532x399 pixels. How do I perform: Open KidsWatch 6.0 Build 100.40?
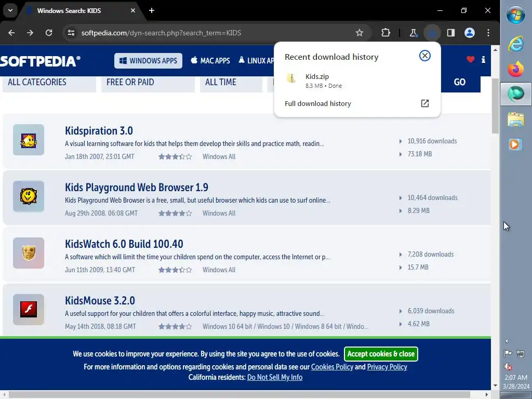coord(124,244)
